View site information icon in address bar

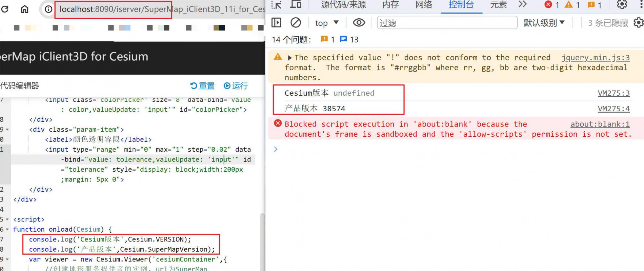click(48, 9)
